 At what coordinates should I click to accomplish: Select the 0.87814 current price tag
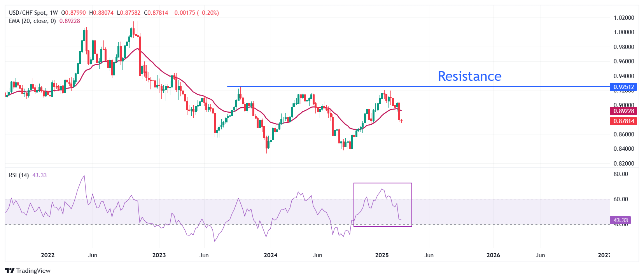pyautogui.click(x=623, y=121)
